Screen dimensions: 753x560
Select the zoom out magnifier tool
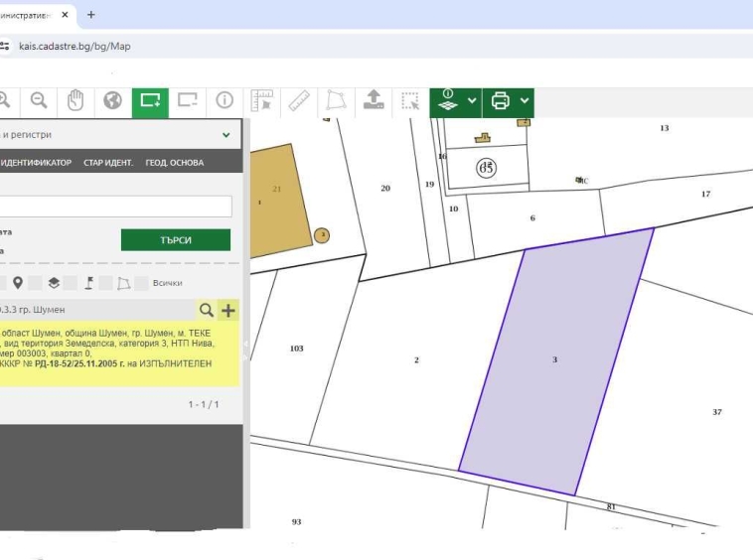point(39,100)
